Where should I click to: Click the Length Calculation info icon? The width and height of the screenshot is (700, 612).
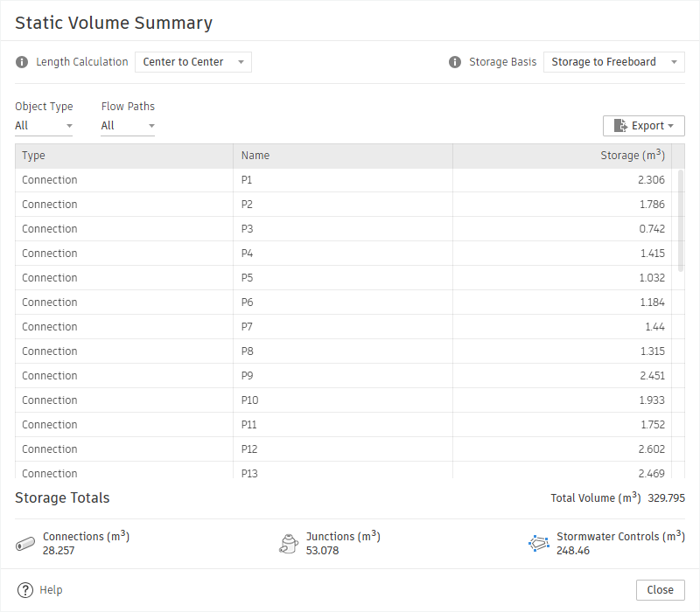point(21,62)
